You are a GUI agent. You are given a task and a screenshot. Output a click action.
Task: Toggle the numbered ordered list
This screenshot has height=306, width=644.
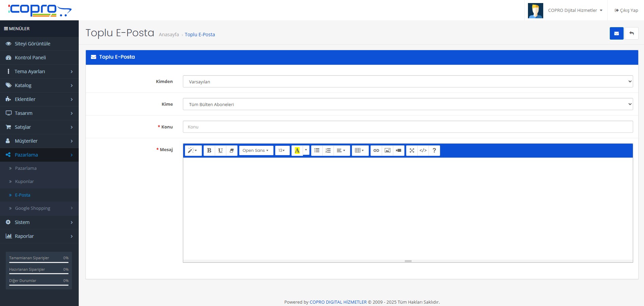click(328, 150)
